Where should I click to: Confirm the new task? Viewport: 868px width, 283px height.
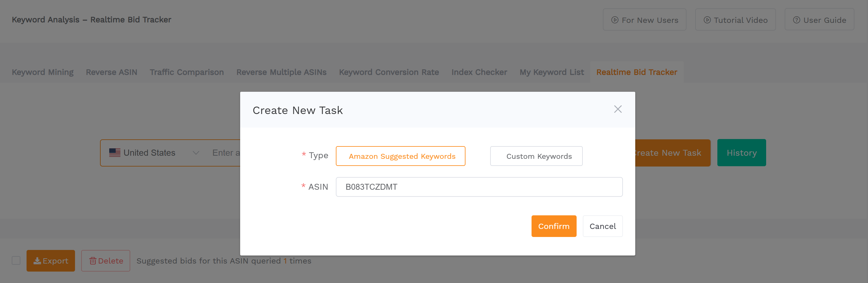tap(554, 226)
